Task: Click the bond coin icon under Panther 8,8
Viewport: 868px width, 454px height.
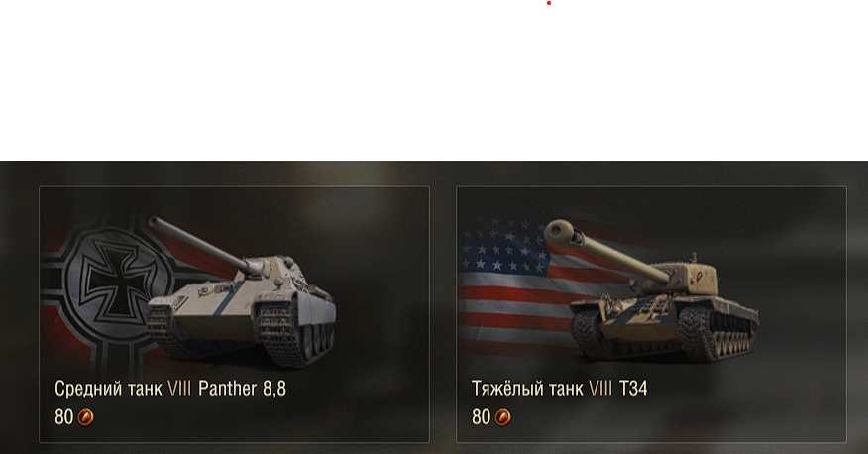Action: (x=86, y=417)
